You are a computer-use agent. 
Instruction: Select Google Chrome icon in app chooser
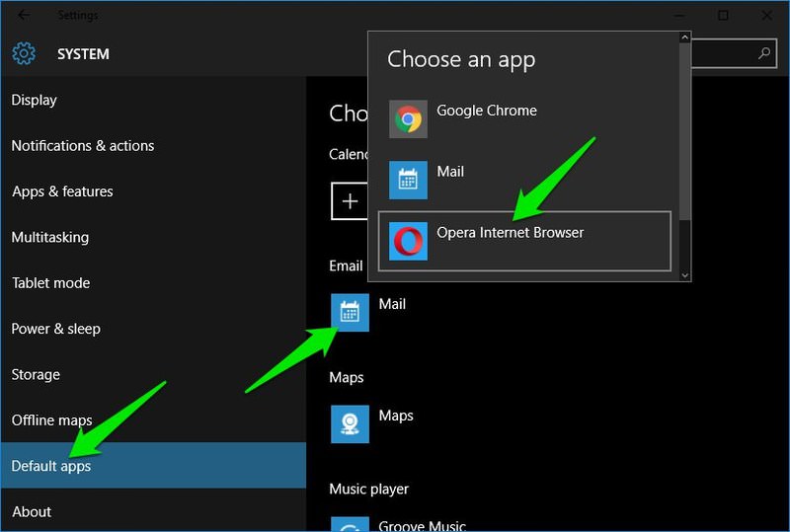(408, 118)
